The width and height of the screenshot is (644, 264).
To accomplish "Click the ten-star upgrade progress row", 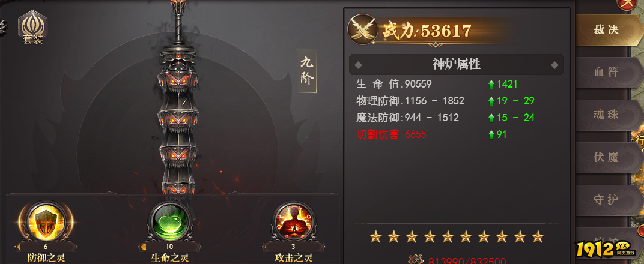I will (x=457, y=236).
